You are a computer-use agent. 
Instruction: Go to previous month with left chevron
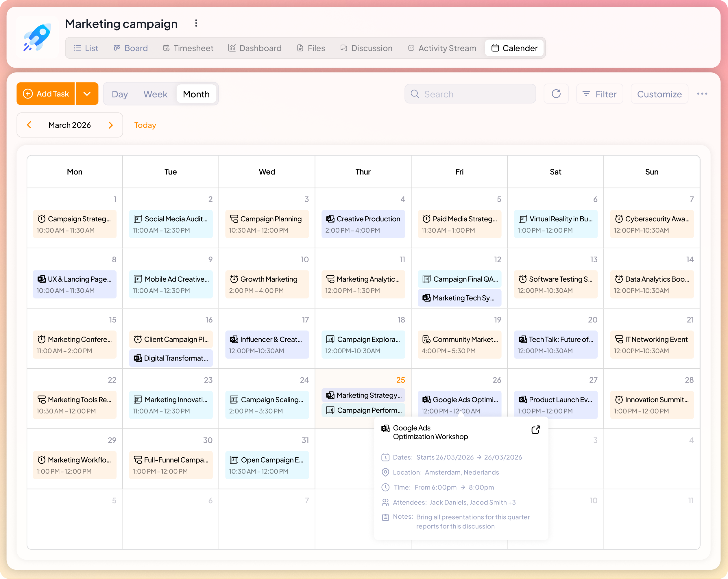click(x=29, y=125)
